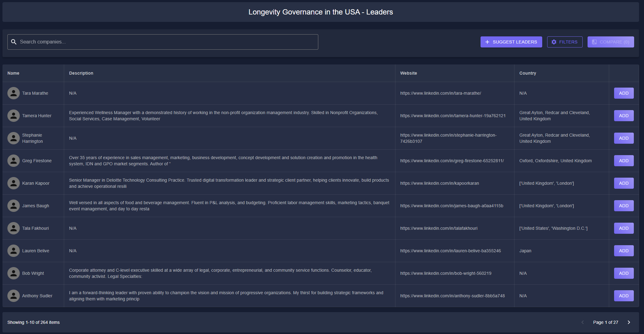The height and width of the screenshot is (334, 644).
Task: Click the Name column header
Action: click(x=13, y=73)
